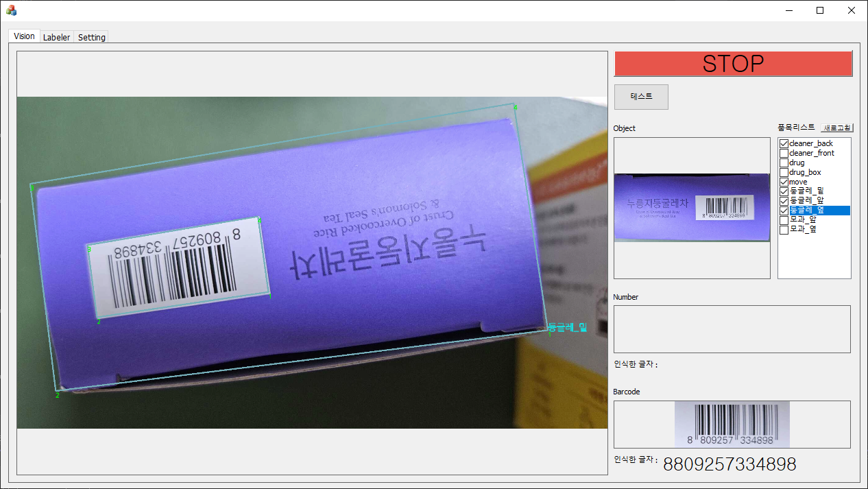Toggle off the move checkbox

point(784,182)
